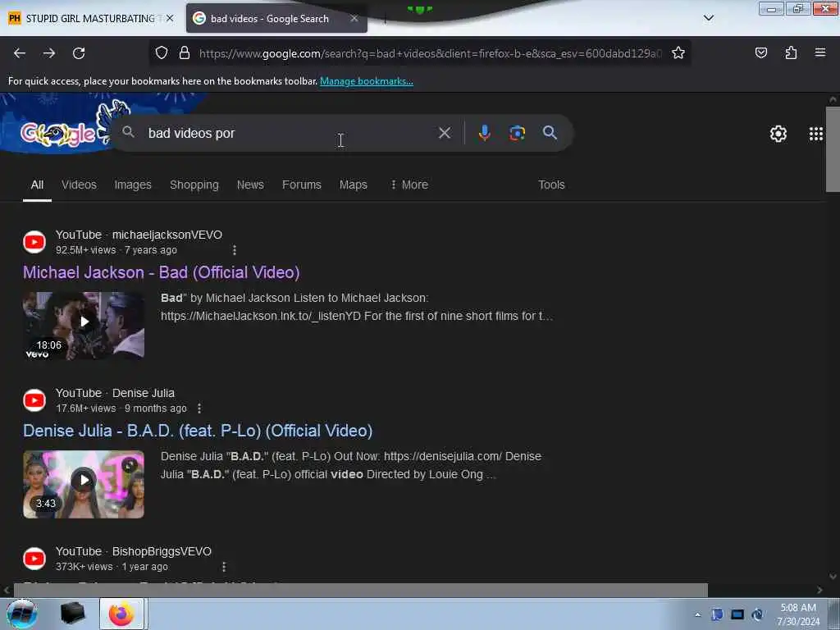
Task: Switch to the Maps results tab
Action: click(353, 185)
